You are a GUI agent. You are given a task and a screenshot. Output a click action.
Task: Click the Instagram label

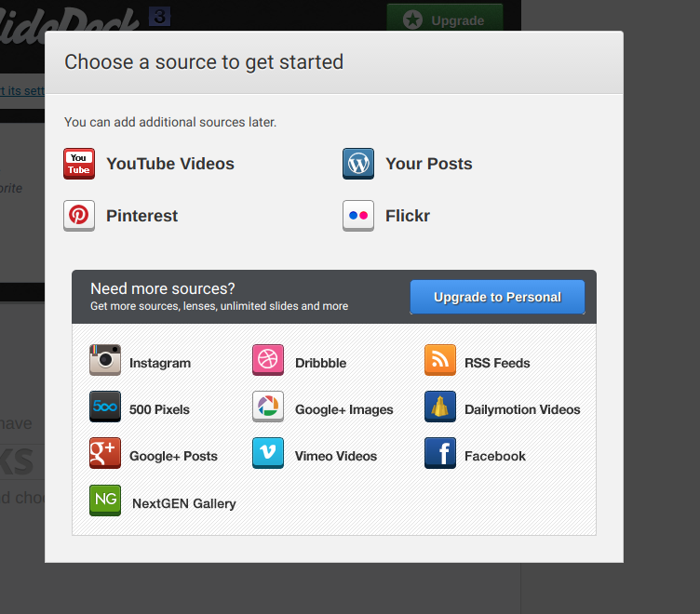click(x=160, y=363)
